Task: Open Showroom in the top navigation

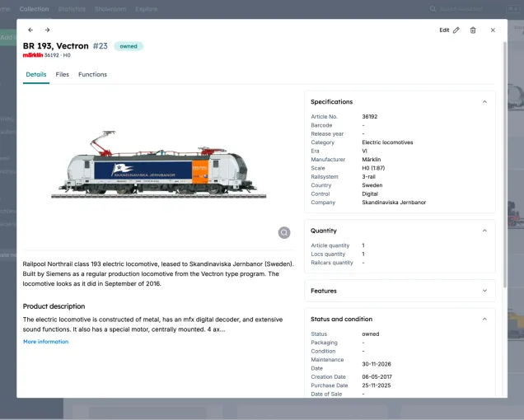Action: 110,9
